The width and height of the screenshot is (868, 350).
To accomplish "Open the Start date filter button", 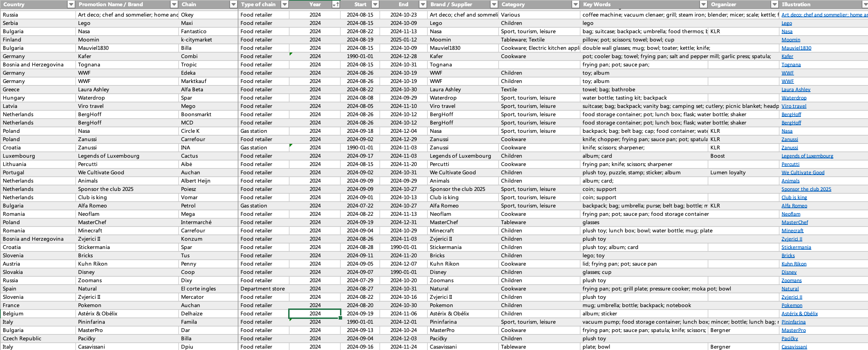I will pyautogui.click(x=375, y=4).
